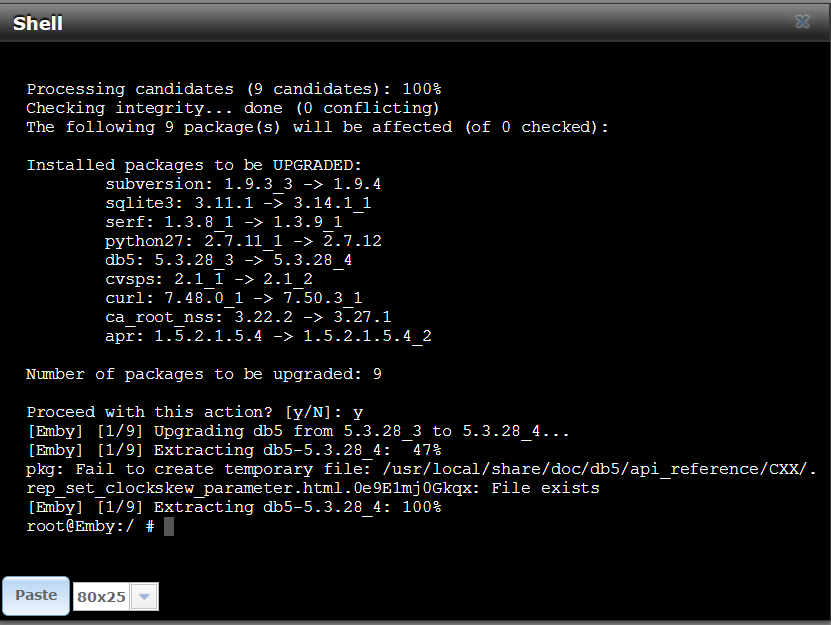Screen dimensions: 831x625
Task: Click the 'pkg: Fail to create temporary file' error line
Action: [x=421, y=469]
